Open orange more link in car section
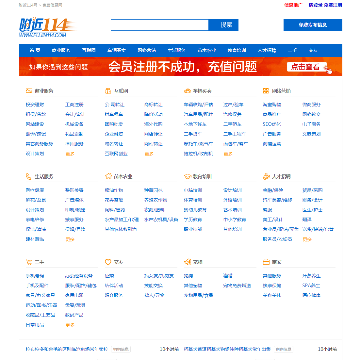The image size is (360, 360). (228, 154)
